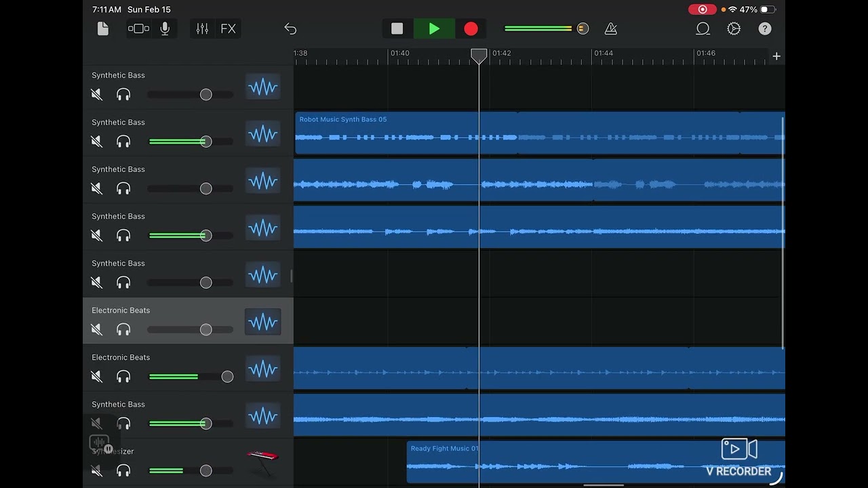Tap waveform icon of Synthetic Bass above Synthesizer
868x488 pixels.
click(x=263, y=416)
